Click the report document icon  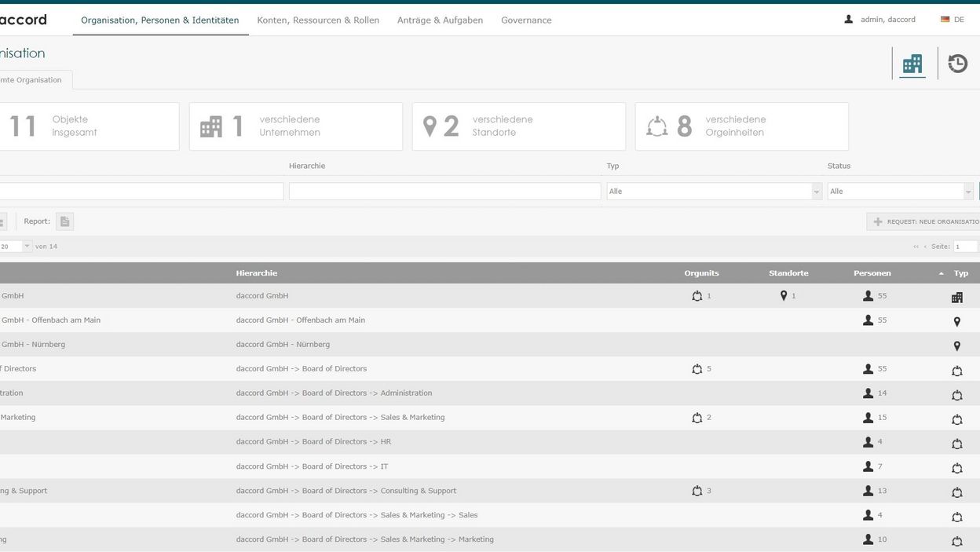(64, 221)
